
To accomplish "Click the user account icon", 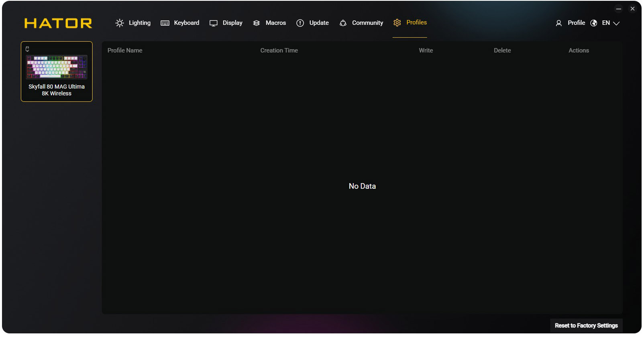I will click(x=558, y=23).
